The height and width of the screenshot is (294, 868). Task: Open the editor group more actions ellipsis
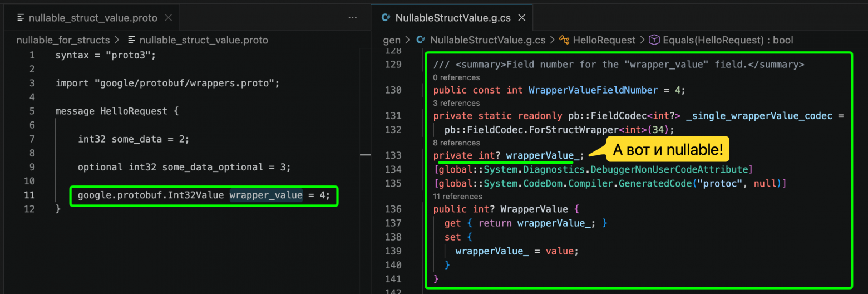point(352,18)
